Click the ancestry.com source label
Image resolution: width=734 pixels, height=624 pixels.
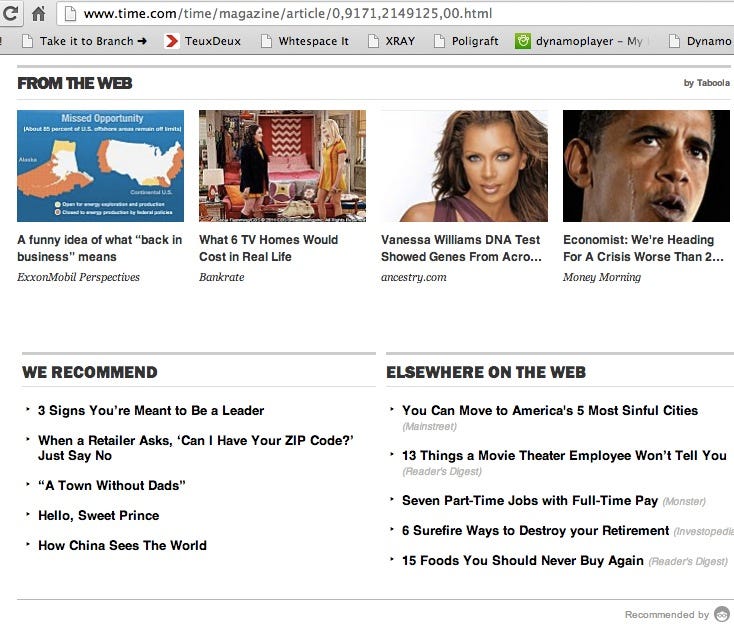(x=413, y=277)
